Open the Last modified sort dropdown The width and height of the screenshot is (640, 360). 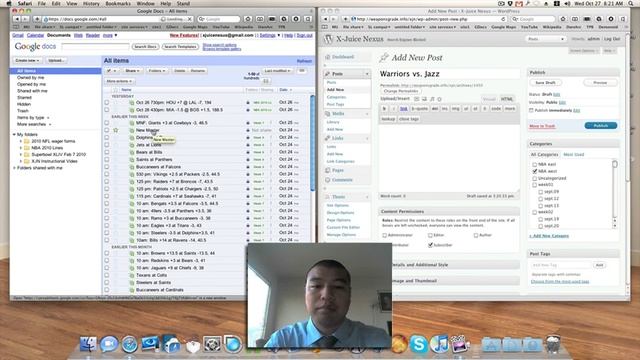[x=277, y=71]
